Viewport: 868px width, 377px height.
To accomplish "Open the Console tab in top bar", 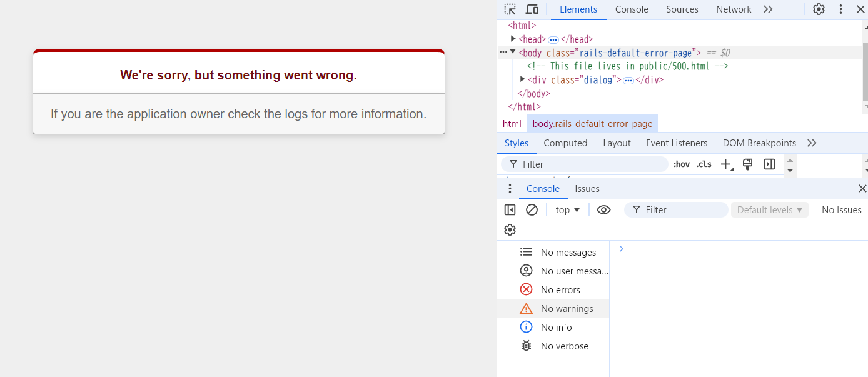I will click(632, 9).
